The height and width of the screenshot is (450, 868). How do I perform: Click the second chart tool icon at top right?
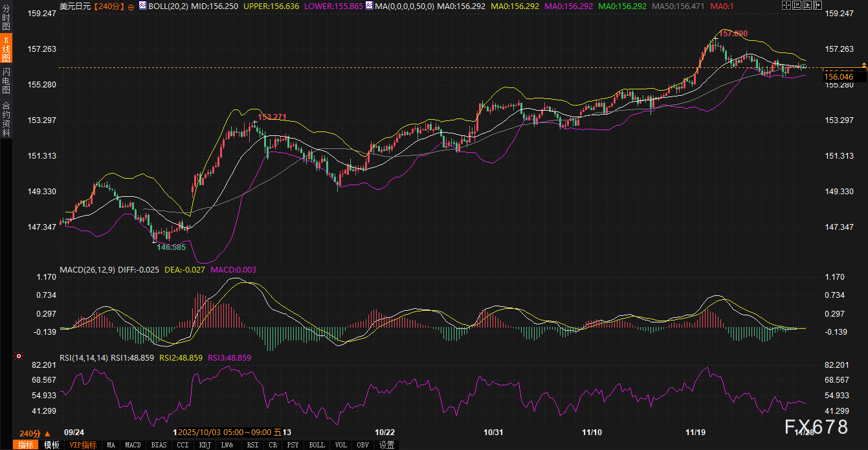pyautogui.click(x=796, y=6)
